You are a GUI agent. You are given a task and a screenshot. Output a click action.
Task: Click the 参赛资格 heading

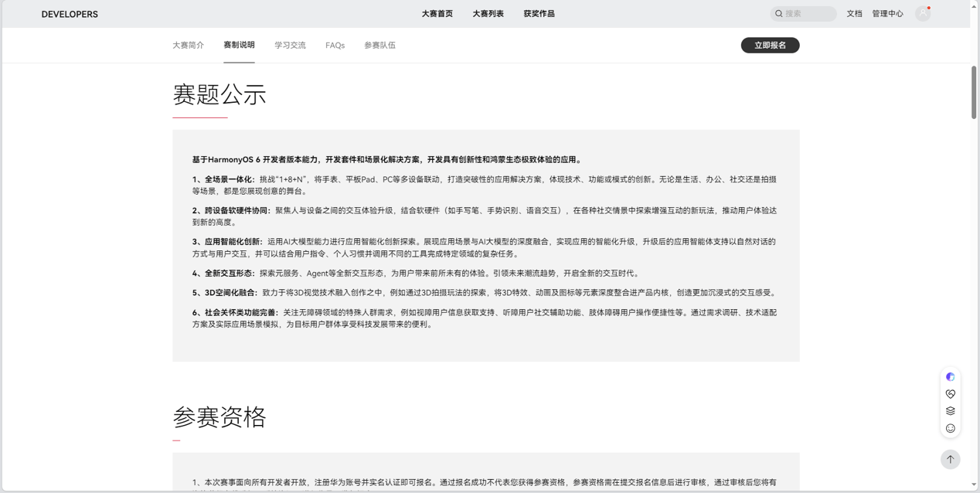pyautogui.click(x=219, y=417)
